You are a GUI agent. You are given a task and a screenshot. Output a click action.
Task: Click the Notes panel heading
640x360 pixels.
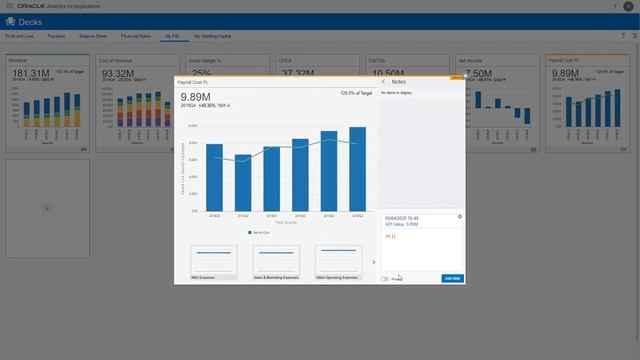pos(399,82)
